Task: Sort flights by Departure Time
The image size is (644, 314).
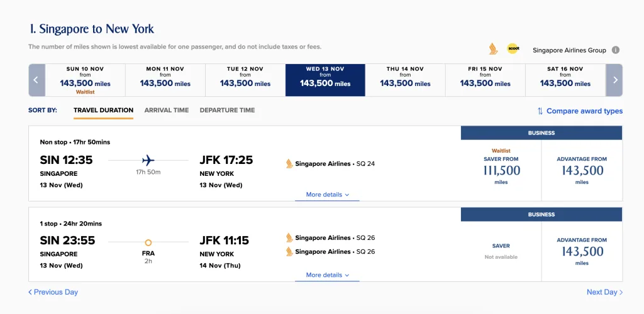Action: click(227, 110)
